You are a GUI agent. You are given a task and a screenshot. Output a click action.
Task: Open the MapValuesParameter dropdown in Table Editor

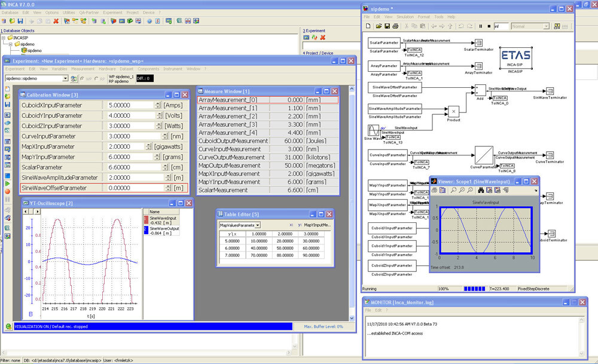[258, 225]
